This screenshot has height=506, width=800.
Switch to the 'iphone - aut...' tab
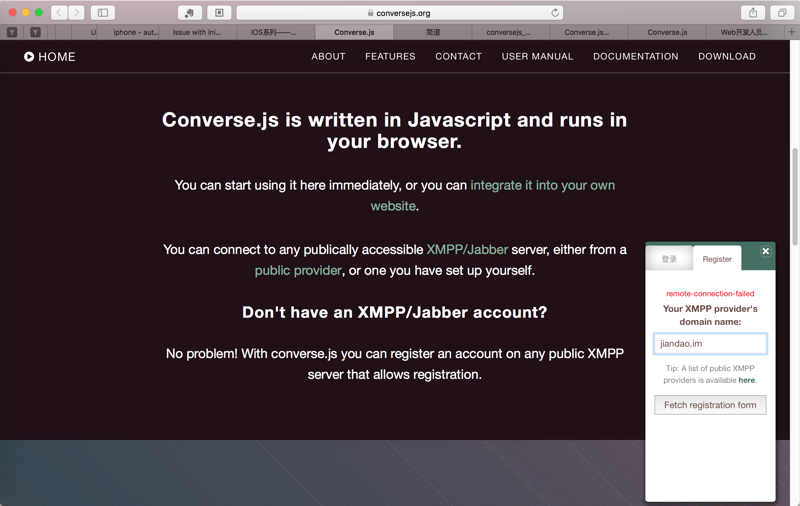pos(135,32)
